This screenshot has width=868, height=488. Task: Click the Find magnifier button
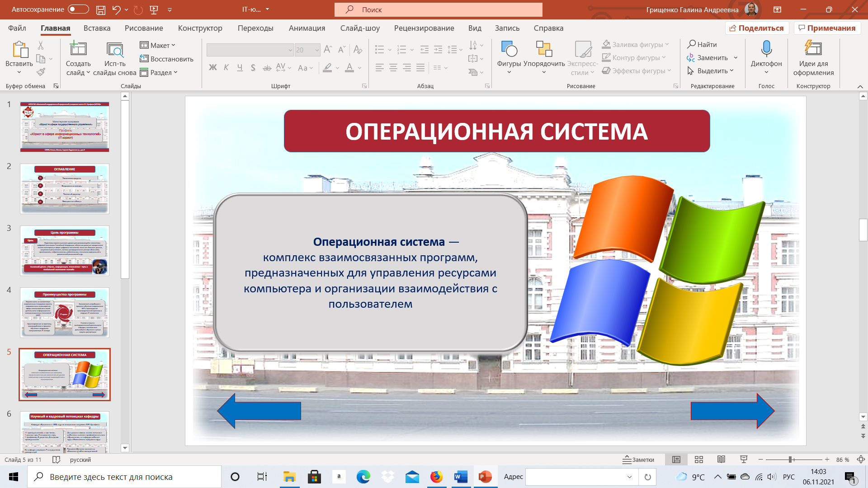[x=702, y=44]
